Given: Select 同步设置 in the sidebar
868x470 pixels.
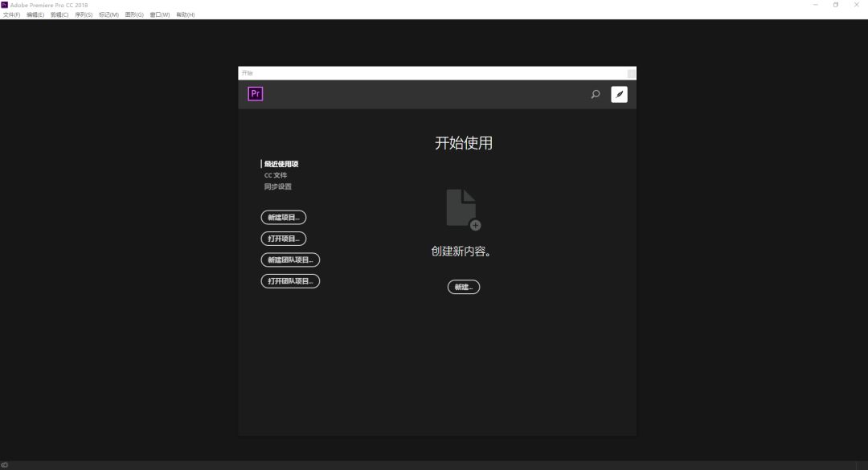Looking at the screenshot, I should click(279, 186).
